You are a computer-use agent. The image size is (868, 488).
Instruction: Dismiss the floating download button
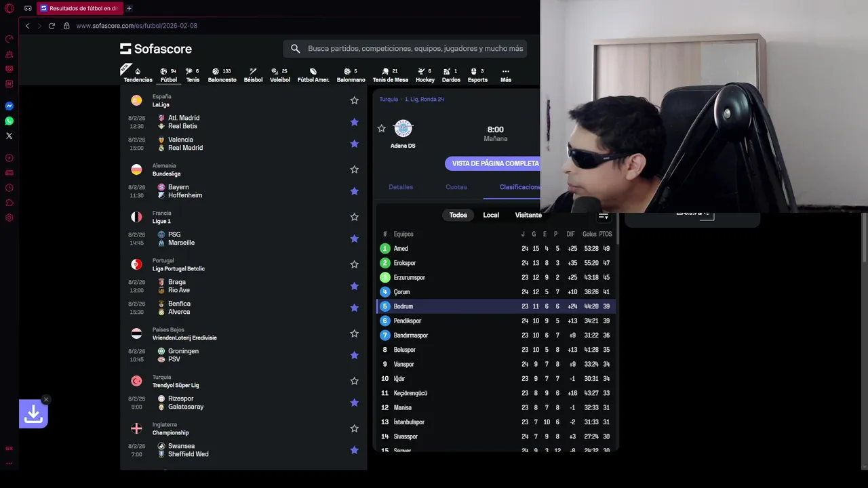[x=45, y=399]
